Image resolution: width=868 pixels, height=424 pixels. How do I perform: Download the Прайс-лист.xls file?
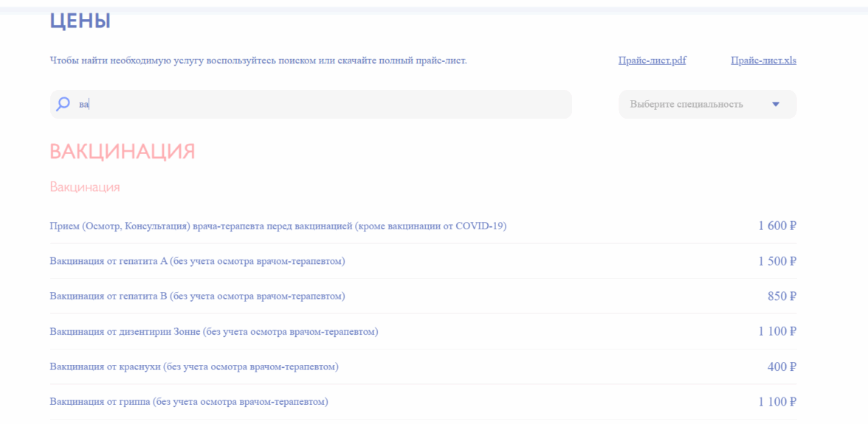coord(763,60)
